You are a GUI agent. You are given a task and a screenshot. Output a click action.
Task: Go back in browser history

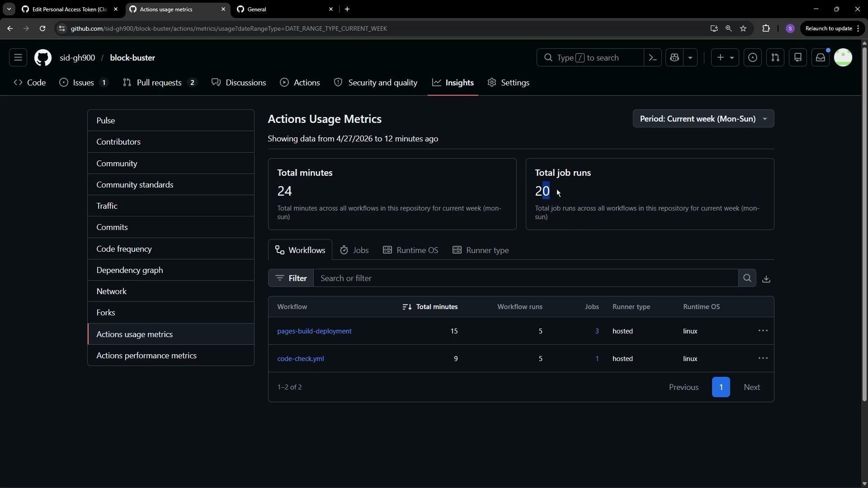tap(10, 28)
